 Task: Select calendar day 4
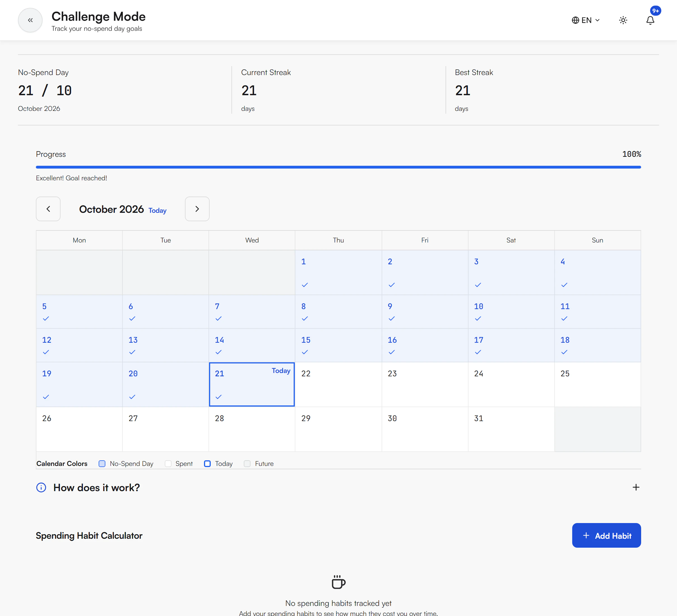click(x=597, y=272)
